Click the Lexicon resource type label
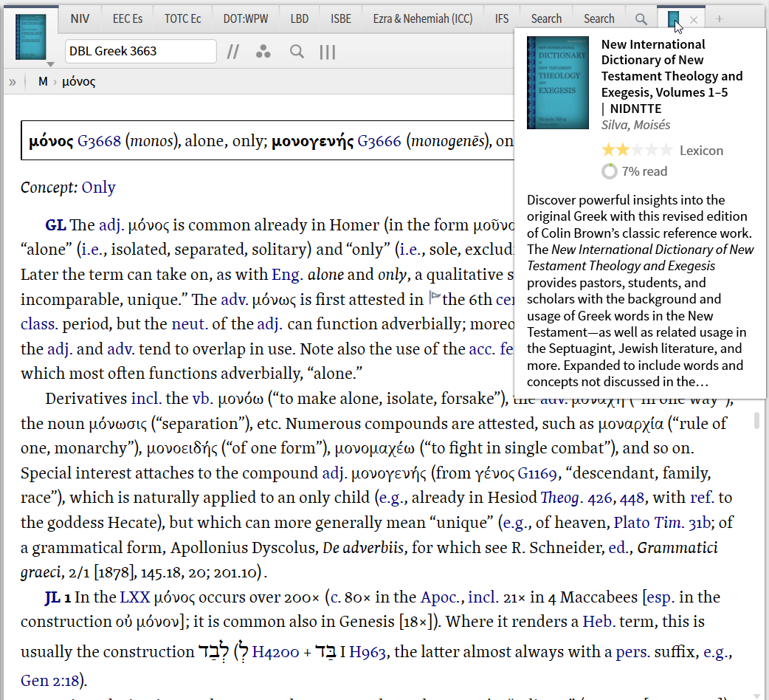The width and height of the screenshot is (769, 700). [701, 151]
